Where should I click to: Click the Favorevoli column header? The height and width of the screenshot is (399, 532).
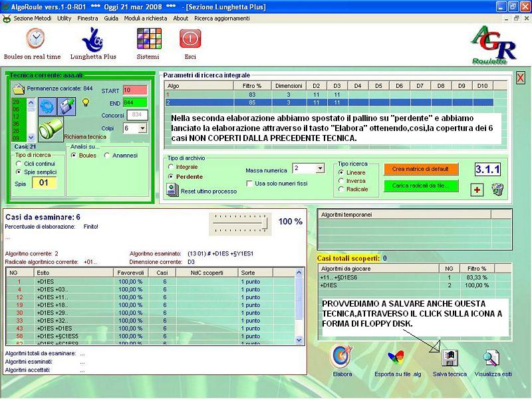(130, 273)
